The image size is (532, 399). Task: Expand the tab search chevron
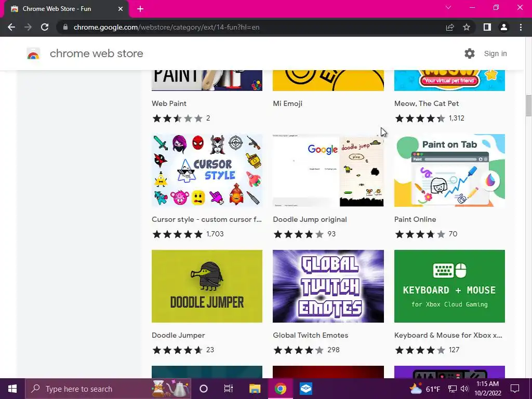pos(448,7)
